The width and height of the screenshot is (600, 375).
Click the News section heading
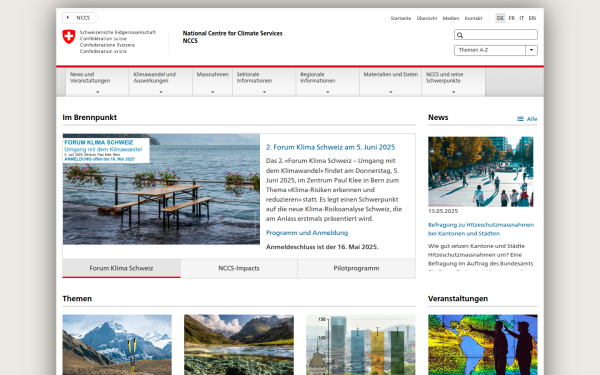[x=438, y=117]
